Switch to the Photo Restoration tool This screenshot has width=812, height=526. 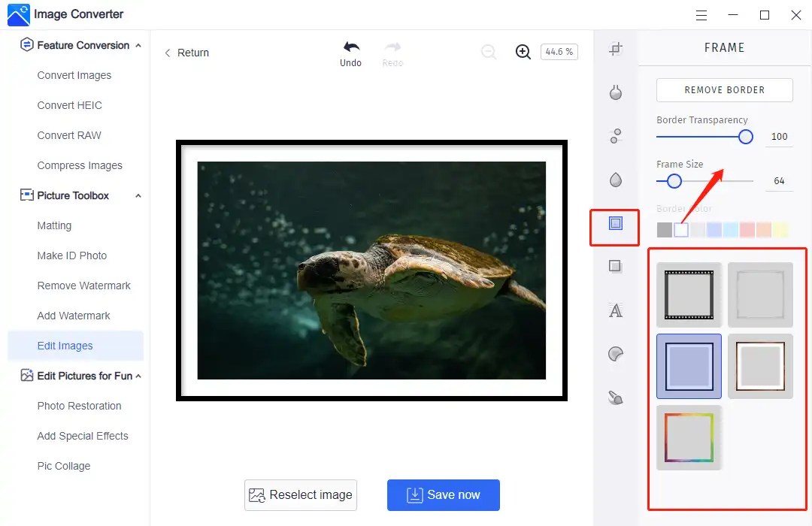[x=79, y=406]
